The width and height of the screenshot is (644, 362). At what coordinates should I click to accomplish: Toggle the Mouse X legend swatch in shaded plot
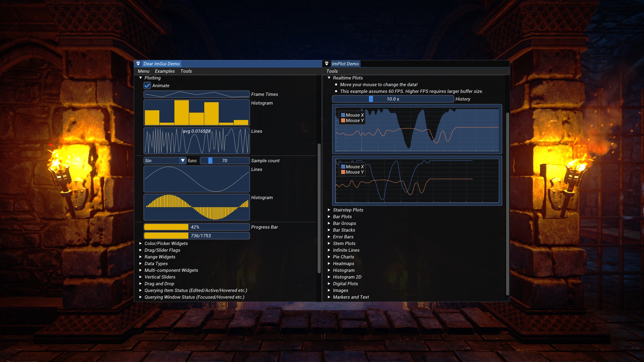[343, 115]
